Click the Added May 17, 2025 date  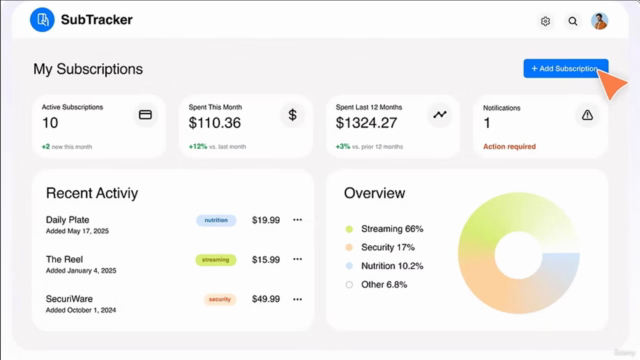[77, 231]
